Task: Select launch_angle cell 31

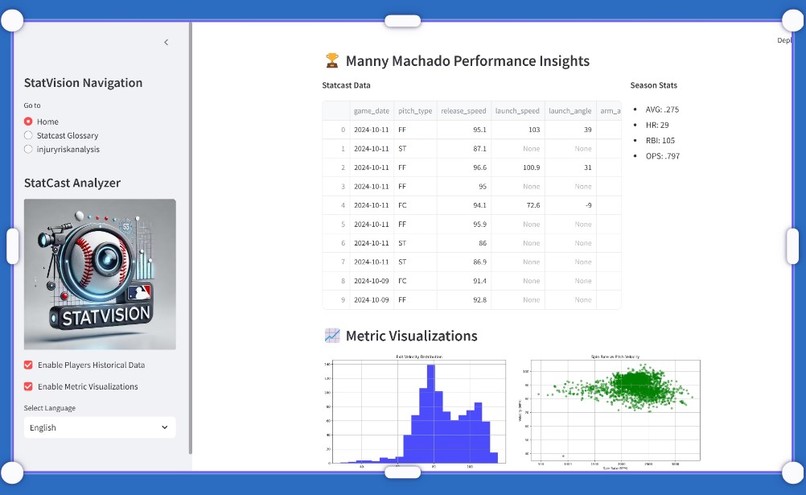Action: click(x=571, y=168)
